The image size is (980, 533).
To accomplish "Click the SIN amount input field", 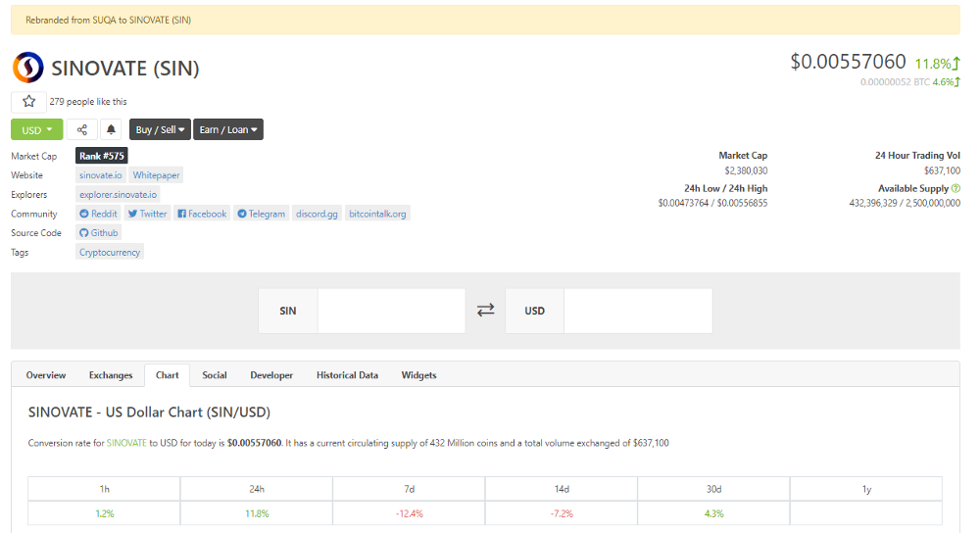I will point(391,311).
